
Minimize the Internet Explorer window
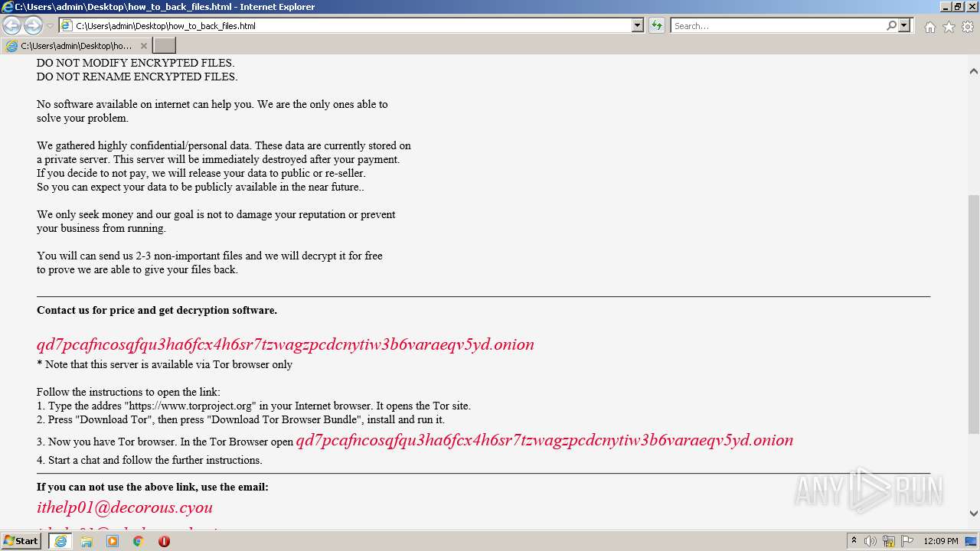(x=946, y=7)
